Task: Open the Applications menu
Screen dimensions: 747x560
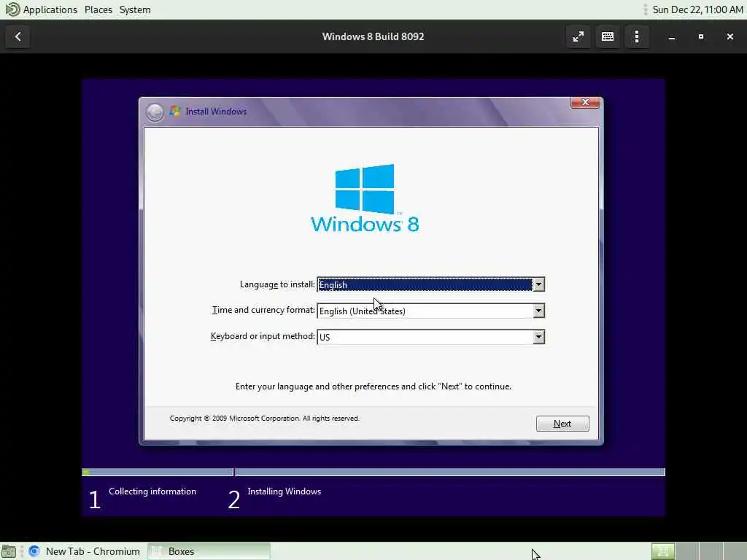Action: point(50,9)
